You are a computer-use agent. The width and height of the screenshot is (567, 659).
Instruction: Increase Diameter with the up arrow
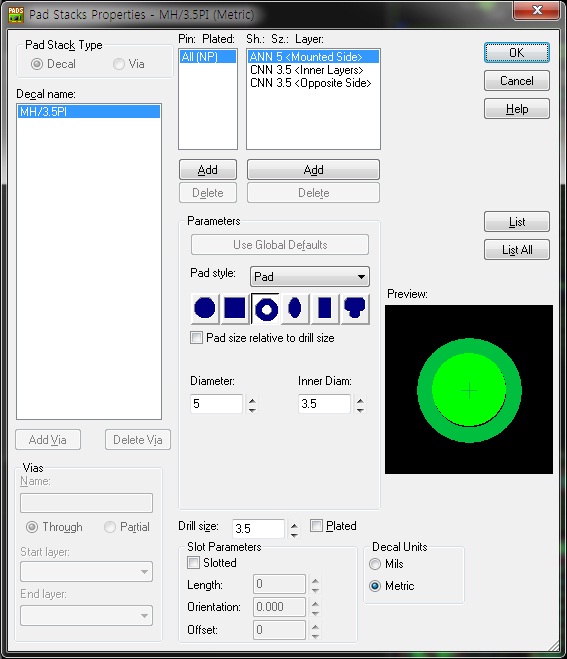pos(252,400)
